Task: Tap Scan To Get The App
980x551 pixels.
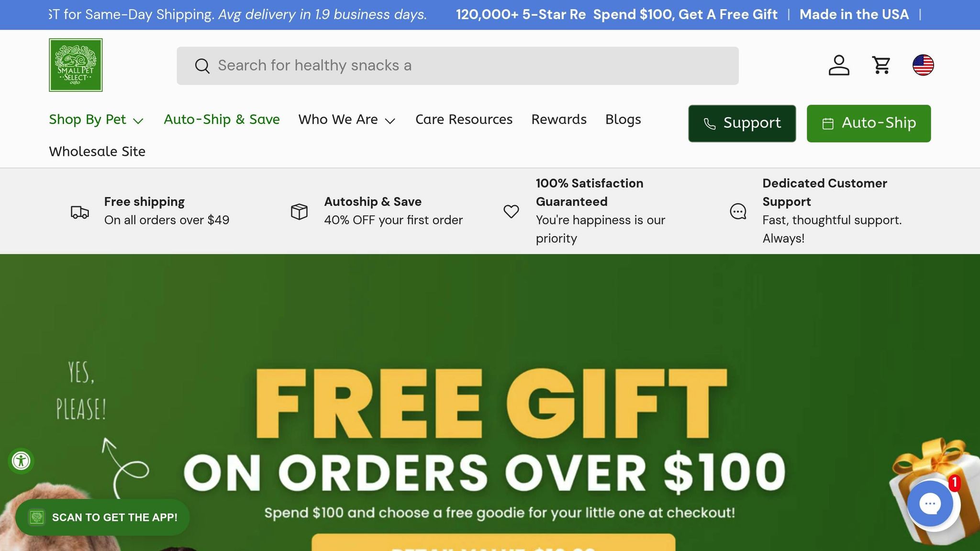Action: 102,518
